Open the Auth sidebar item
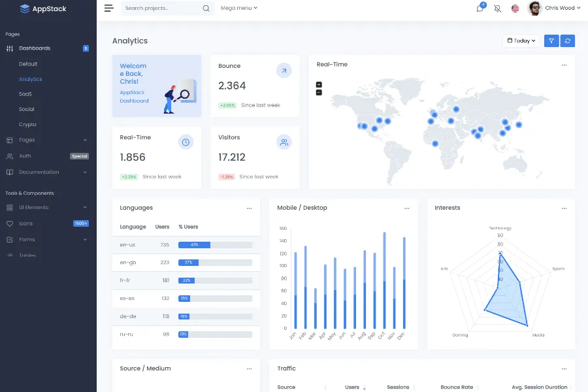Image resolution: width=588 pixels, height=392 pixels. coord(25,156)
